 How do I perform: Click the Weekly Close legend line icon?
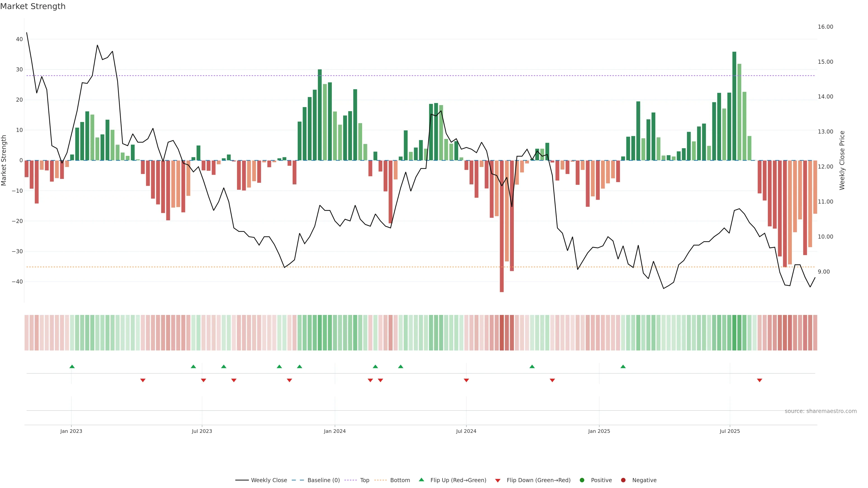pyautogui.click(x=242, y=480)
